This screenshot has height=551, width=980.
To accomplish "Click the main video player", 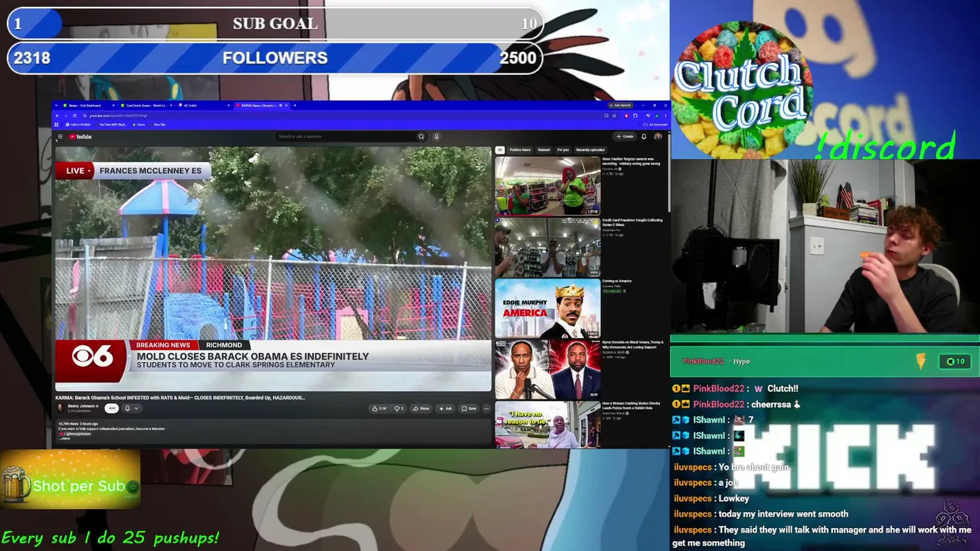I will point(273,269).
